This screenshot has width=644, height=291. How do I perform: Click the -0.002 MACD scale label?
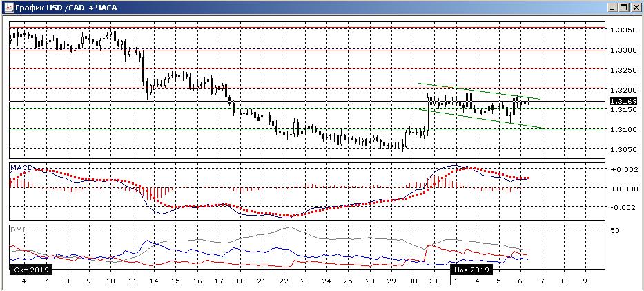[x=623, y=207]
